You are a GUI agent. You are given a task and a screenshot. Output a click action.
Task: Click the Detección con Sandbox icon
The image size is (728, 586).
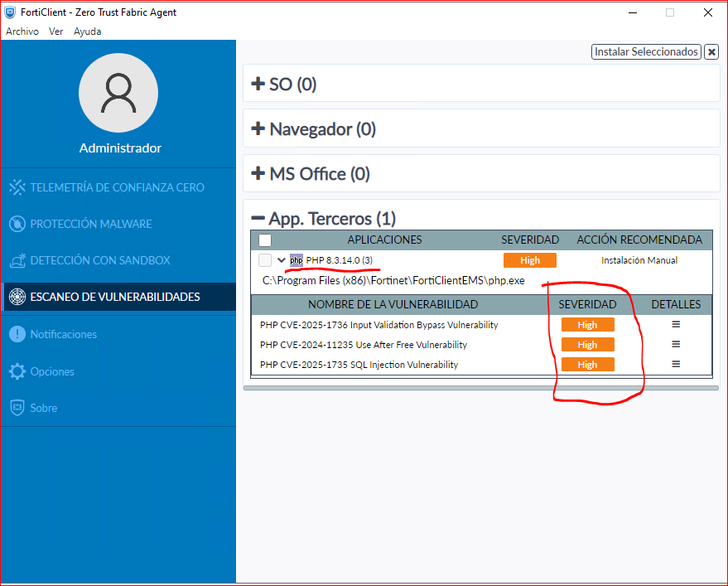pyautogui.click(x=17, y=260)
